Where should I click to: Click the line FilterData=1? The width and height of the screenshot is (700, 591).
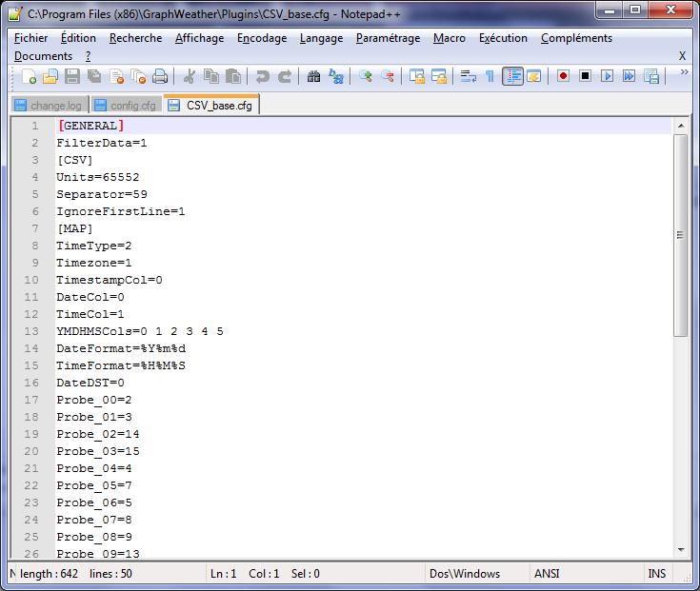tap(101, 143)
